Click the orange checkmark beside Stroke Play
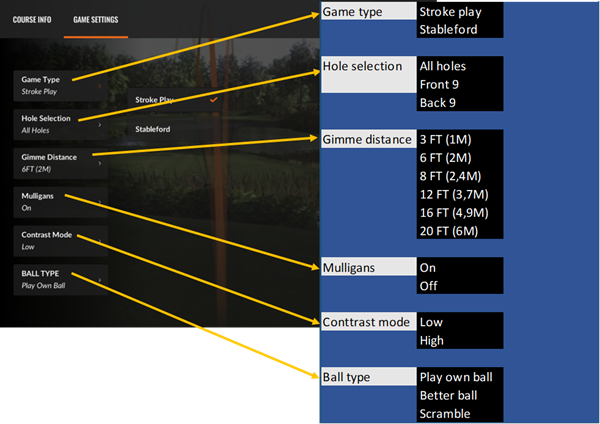The width and height of the screenshot is (600, 424). [x=213, y=100]
